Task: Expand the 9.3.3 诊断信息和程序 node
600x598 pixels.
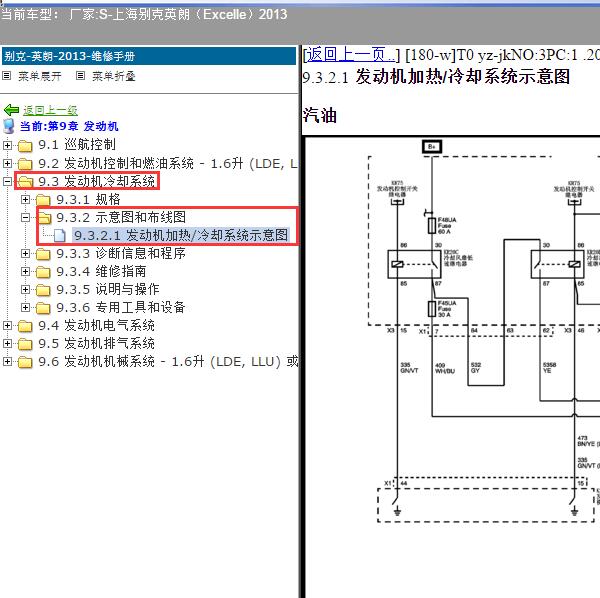Action: tap(25, 253)
